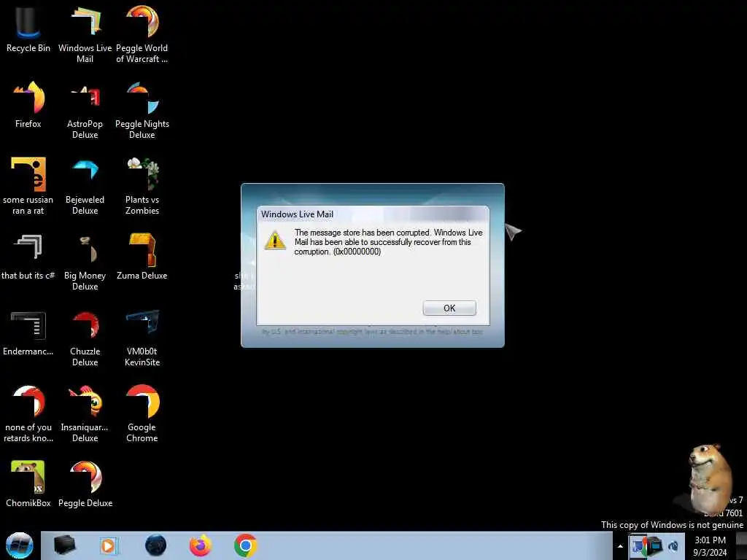Click the 'message store has been corrupted' text

(388, 242)
